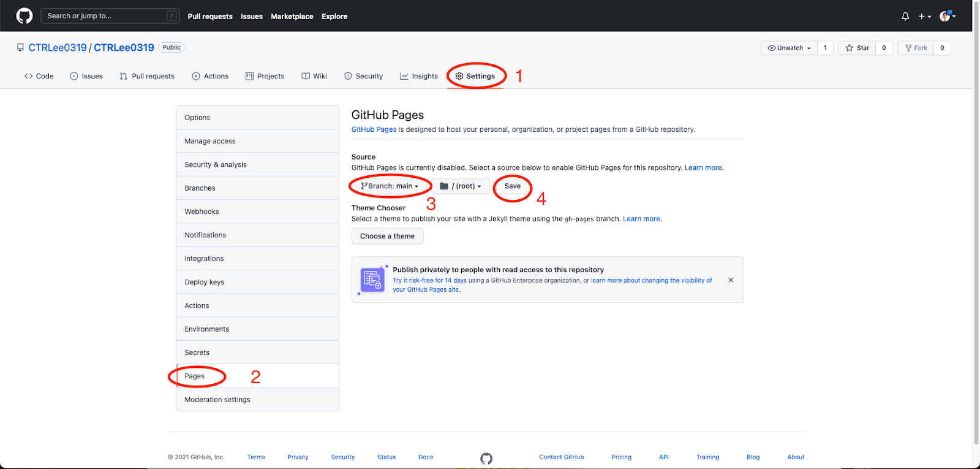Open the Privacy footer link
The image size is (980, 469).
298,457
